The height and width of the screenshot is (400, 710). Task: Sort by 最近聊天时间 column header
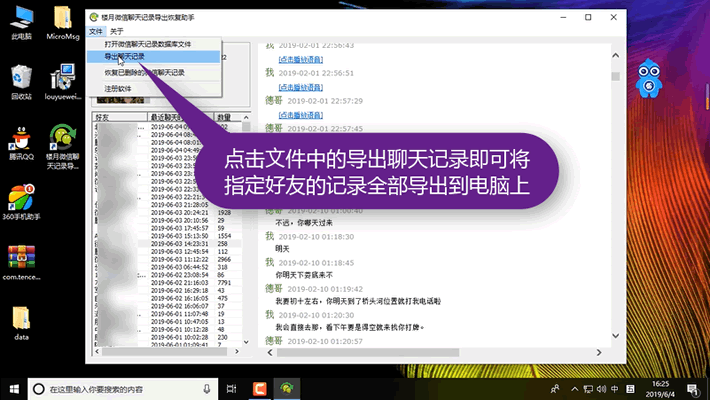click(180, 117)
